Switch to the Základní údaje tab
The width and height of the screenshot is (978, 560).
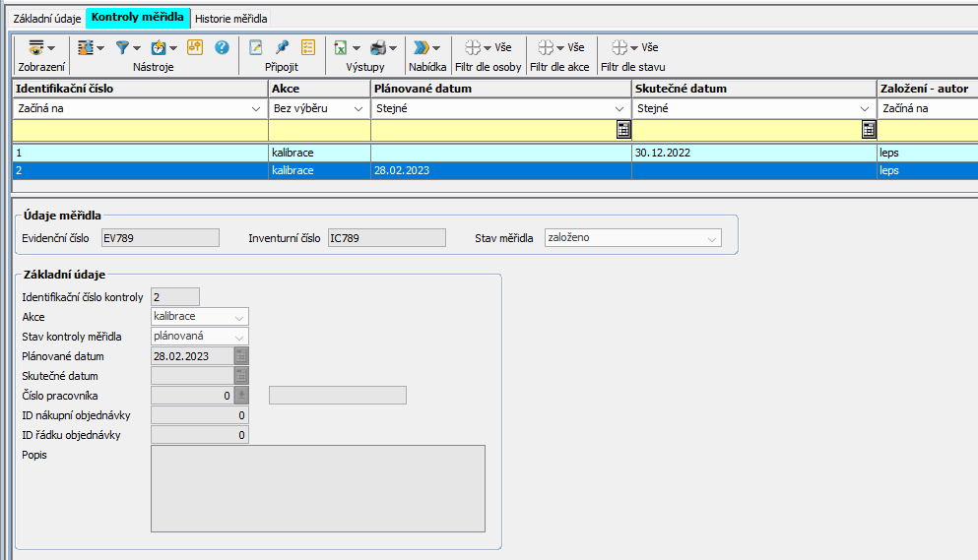46,19
